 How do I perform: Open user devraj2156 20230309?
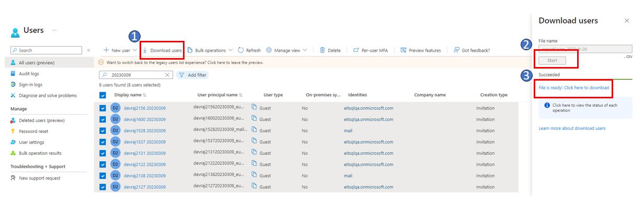(x=145, y=108)
